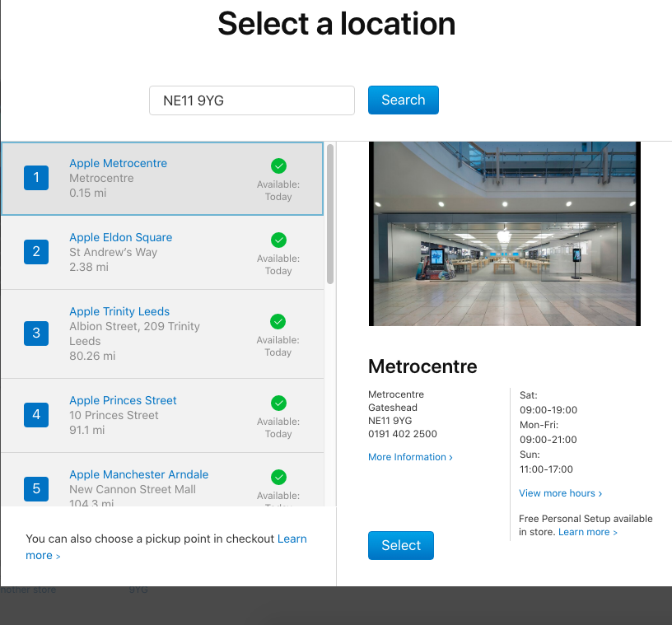Click the New Cannon Street Mall address
This screenshot has height=625, width=672.
(x=133, y=489)
